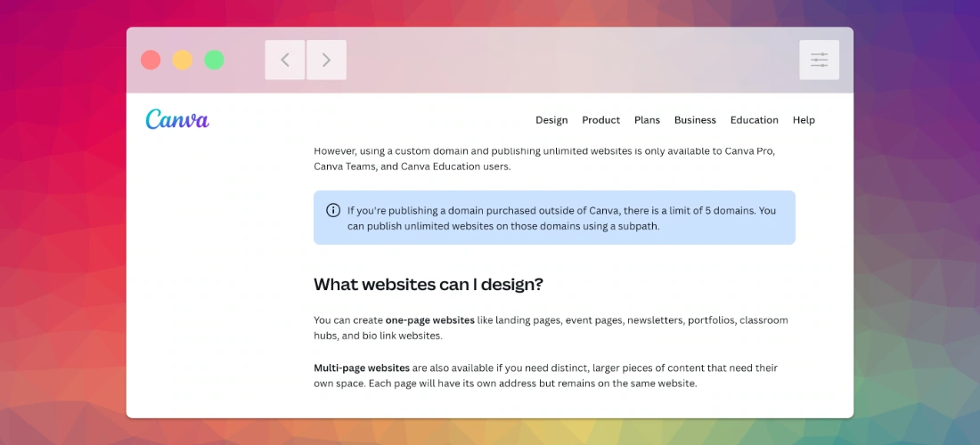Screen dimensions: 980x445
Task: Click the Canva logo
Action: tap(177, 119)
